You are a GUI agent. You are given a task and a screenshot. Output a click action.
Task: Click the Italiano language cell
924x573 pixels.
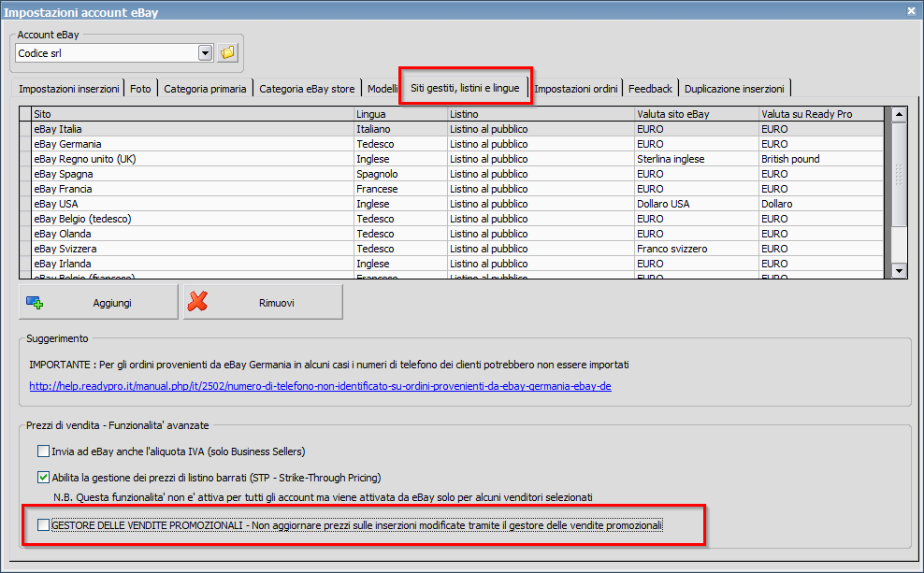400,129
